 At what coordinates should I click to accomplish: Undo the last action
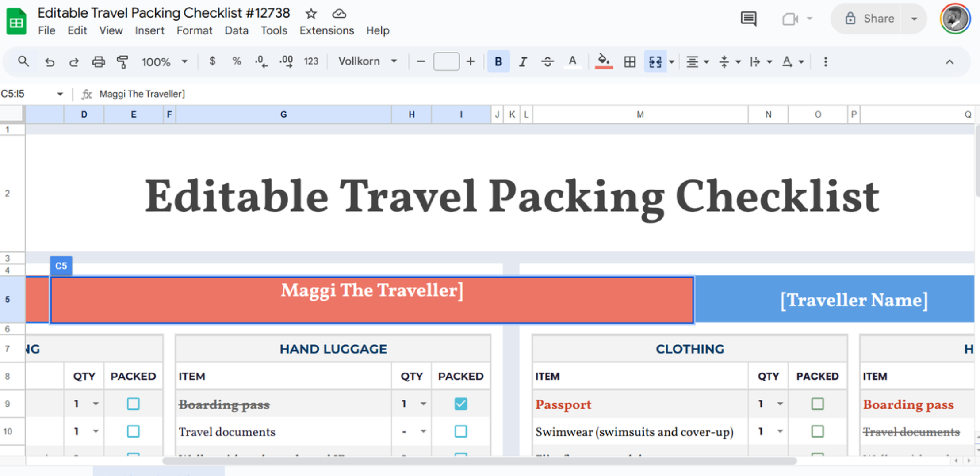pos(50,62)
